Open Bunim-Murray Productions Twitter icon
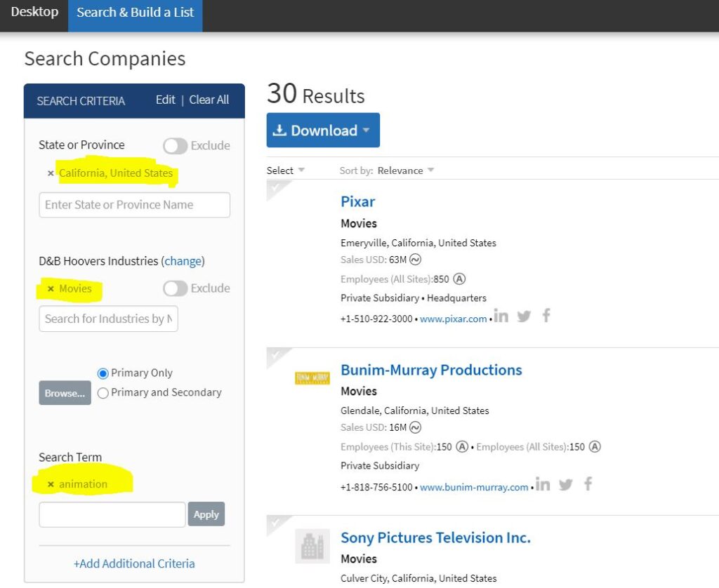 [x=566, y=484]
